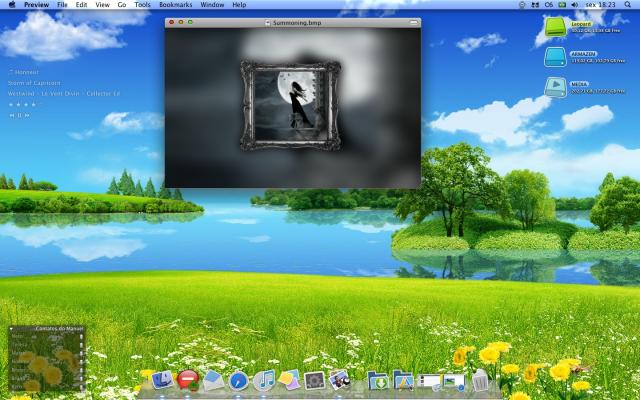Open the Window menu
640x400 pixels.
[x=212, y=5]
